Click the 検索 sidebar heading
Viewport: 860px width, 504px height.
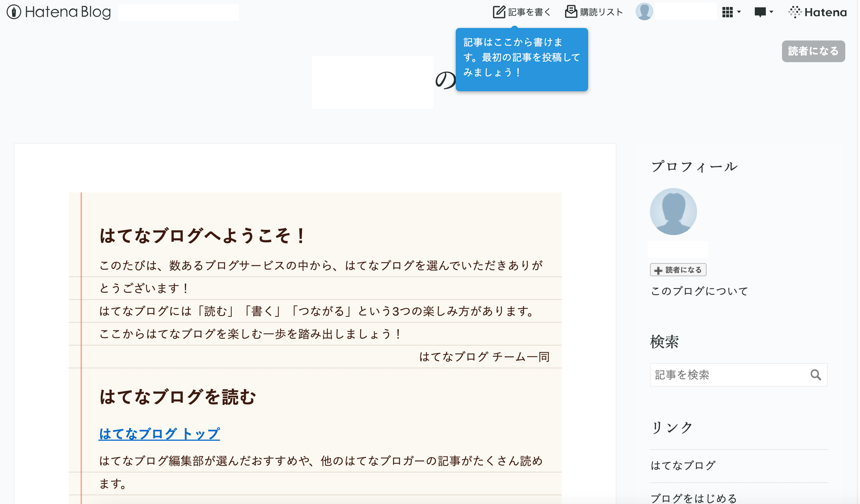click(664, 342)
